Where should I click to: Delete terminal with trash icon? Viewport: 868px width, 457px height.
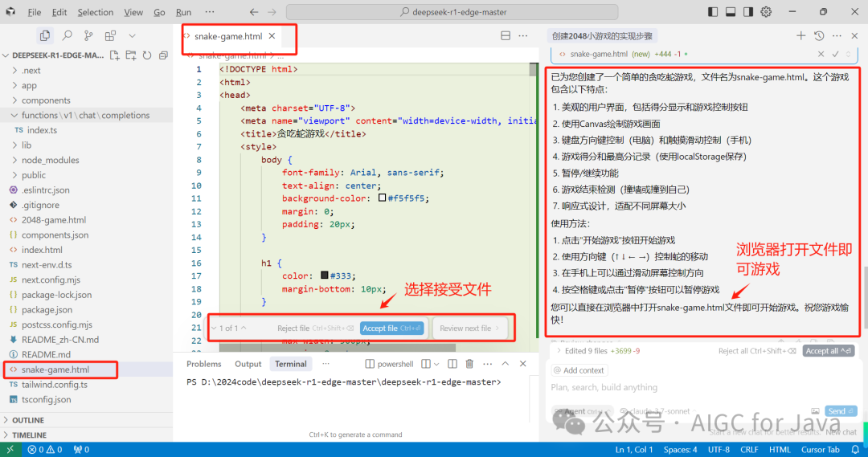pyautogui.click(x=469, y=364)
